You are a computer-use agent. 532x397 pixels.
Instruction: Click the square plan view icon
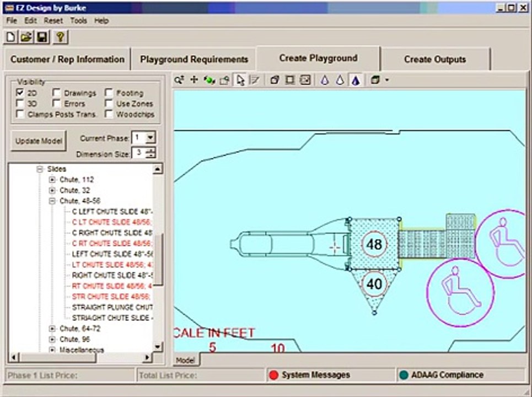[x=290, y=80]
